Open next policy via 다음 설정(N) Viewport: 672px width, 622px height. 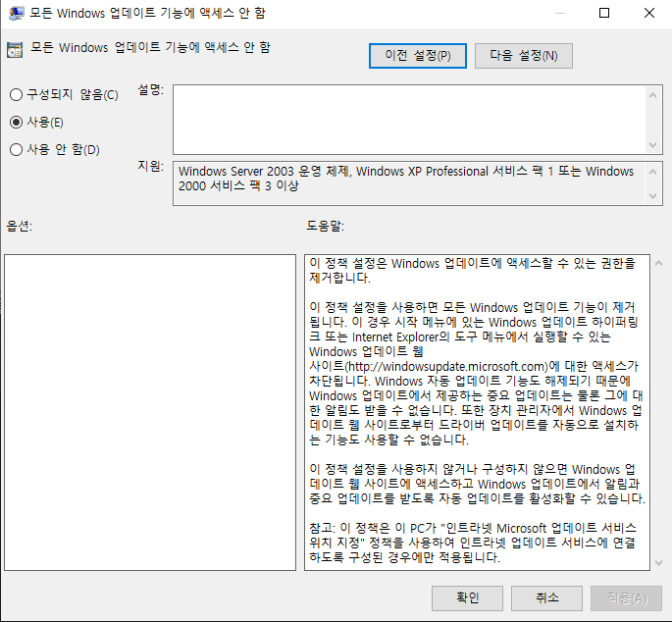pyautogui.click(x=523, y=56)
